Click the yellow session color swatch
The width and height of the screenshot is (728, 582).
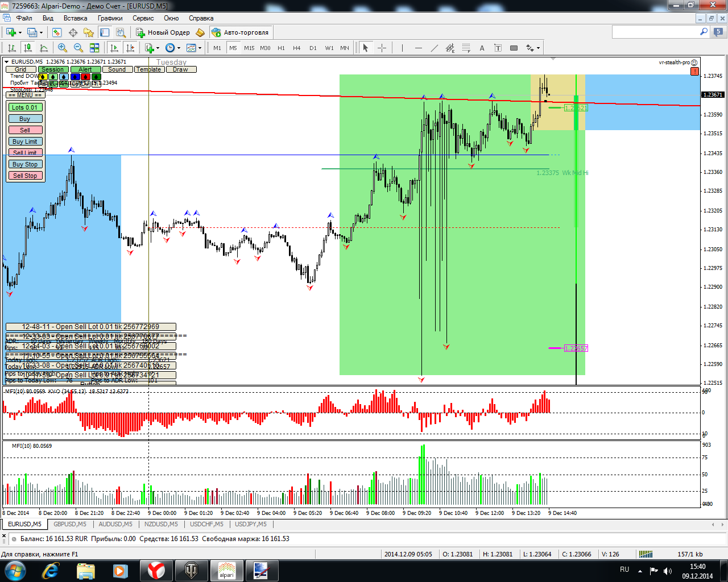[42, 76]
